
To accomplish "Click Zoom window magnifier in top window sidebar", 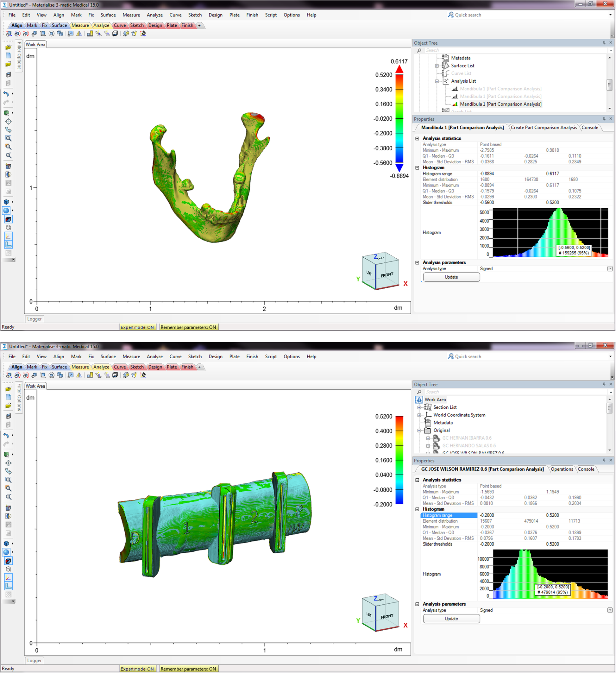I will tap(8, 139).
